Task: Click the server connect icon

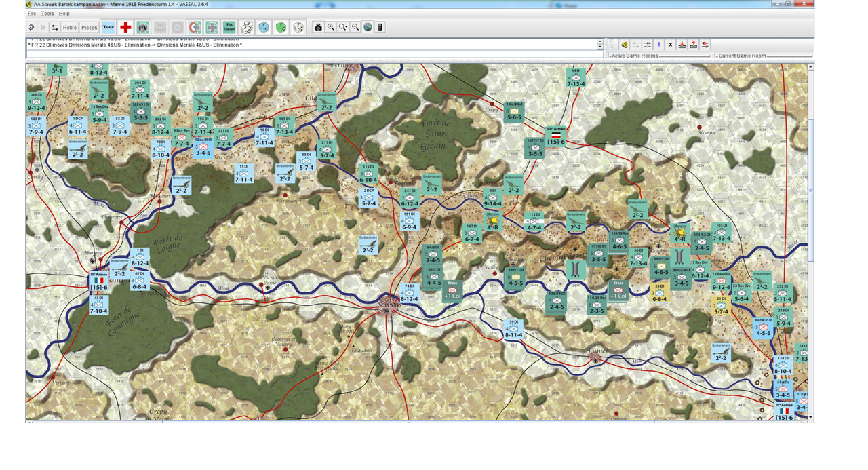Action: [x=624, y=45]
